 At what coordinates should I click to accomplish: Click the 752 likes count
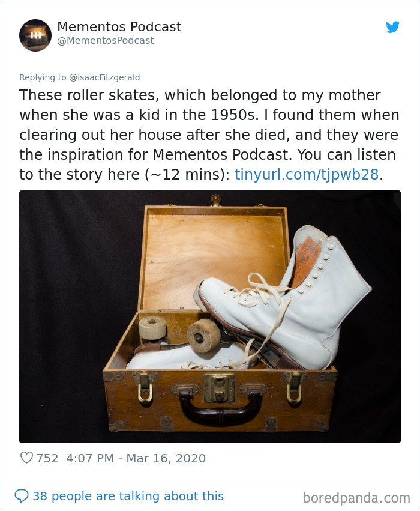tap(45, 458)
